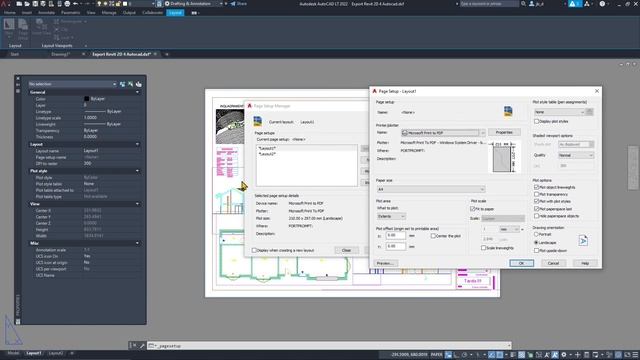640x360 pixels.
Task: Click the Color ByLayer swatch in Properties
Action: (87, 99)
